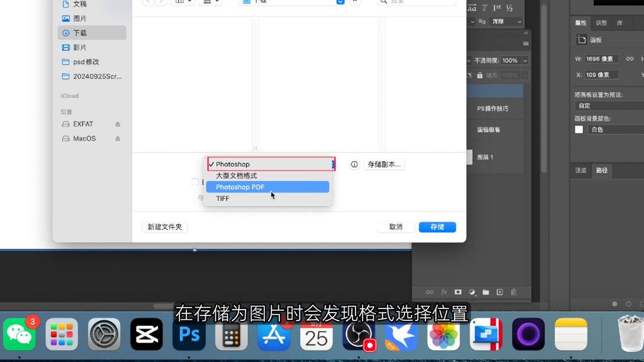
Task: Click the new adjustment layer icon
Action: [472, 292]
